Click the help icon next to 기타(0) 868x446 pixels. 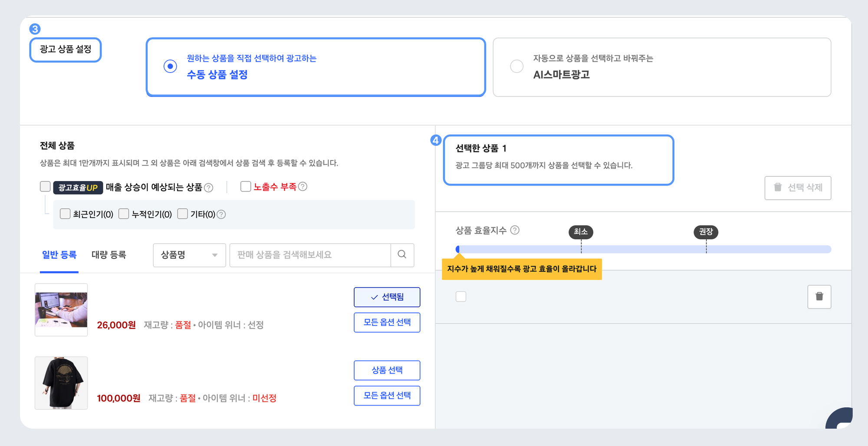[221, 214]
